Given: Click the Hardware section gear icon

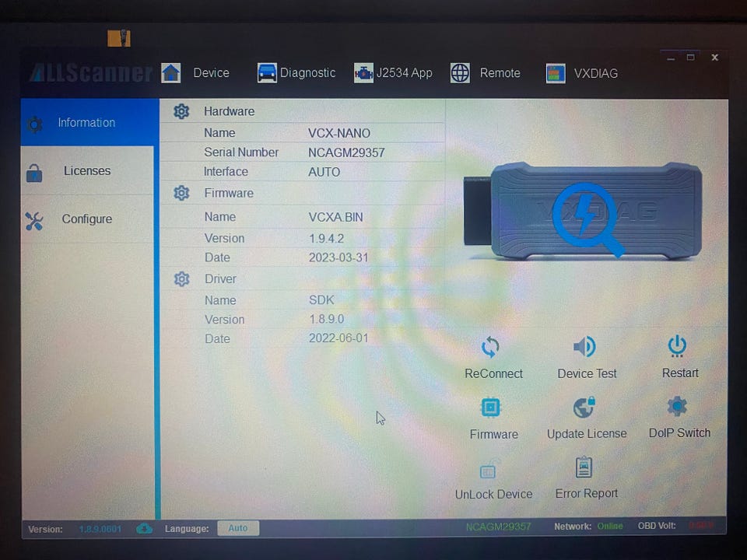Looking at the screenshot, I should 181,111.
